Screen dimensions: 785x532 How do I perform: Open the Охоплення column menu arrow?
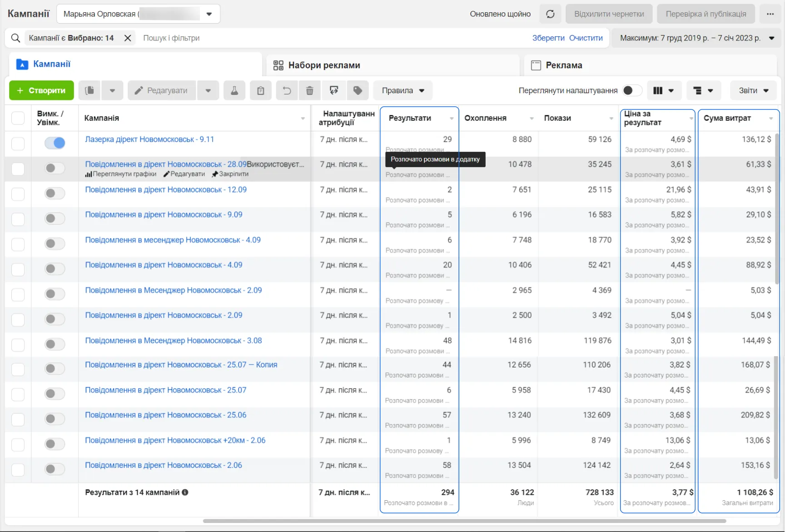pos(532,119)
